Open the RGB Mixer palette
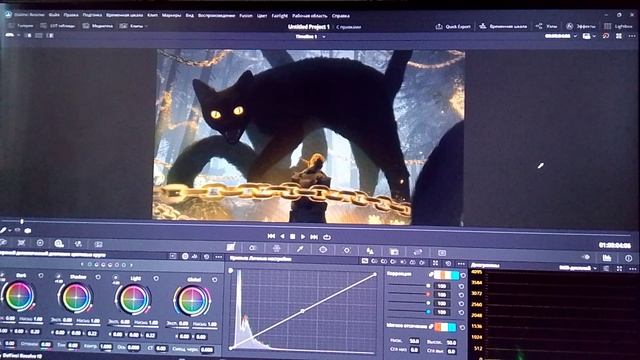 78,244
